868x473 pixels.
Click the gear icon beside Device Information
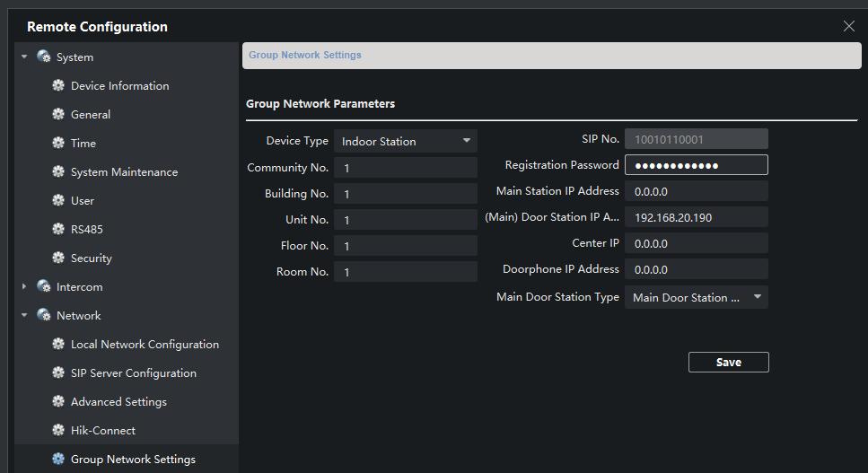point(58,86)
